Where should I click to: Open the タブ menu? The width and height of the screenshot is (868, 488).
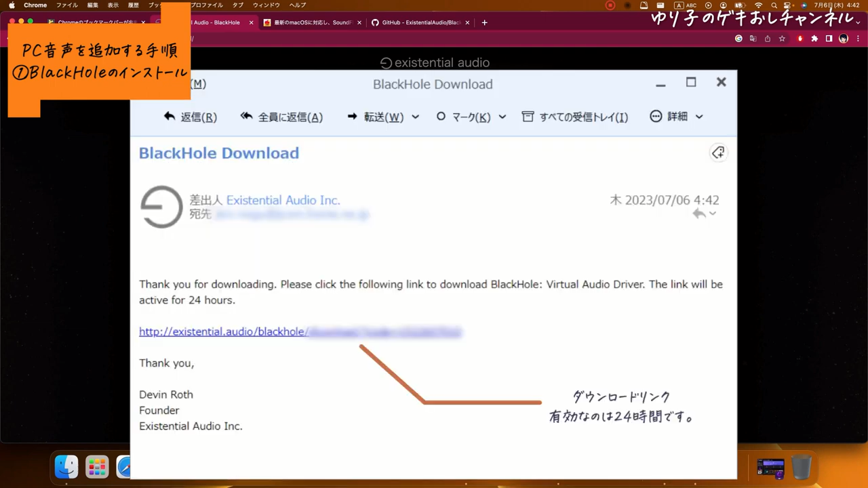pyautogui.click(x=238, y=5)
